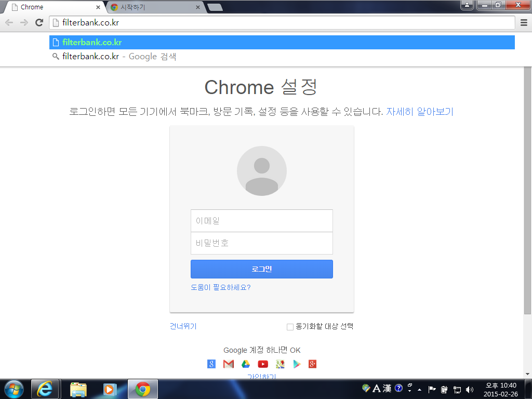Viewport: 532px width, 399px height.
Task: Click the Google+ icon
Action: pyautogui.click(x=312, y=364)
